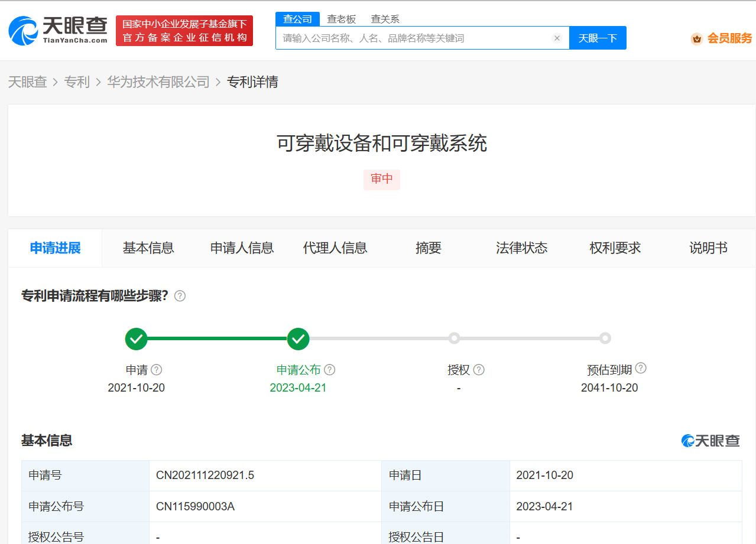
Task: Select the 基本信息 tab
Action: tap(148, 248)
